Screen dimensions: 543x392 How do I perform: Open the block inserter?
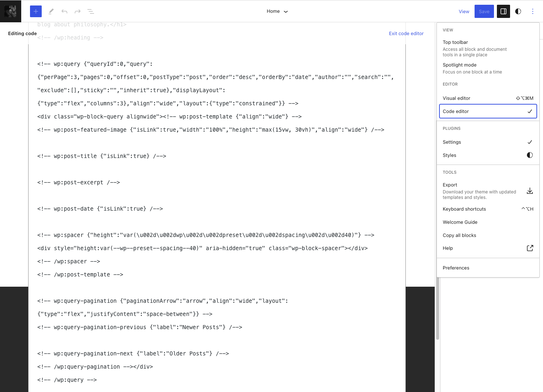[35, 11]
